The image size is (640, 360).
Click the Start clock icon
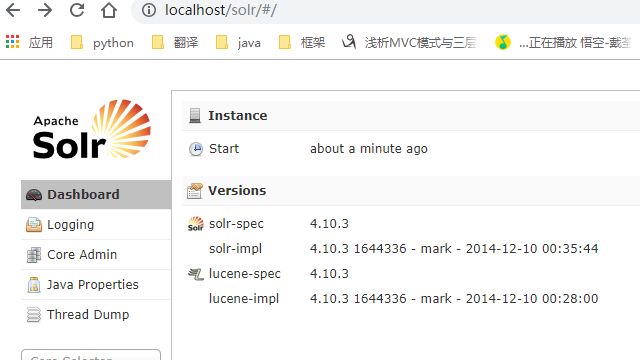coord(196,149)
